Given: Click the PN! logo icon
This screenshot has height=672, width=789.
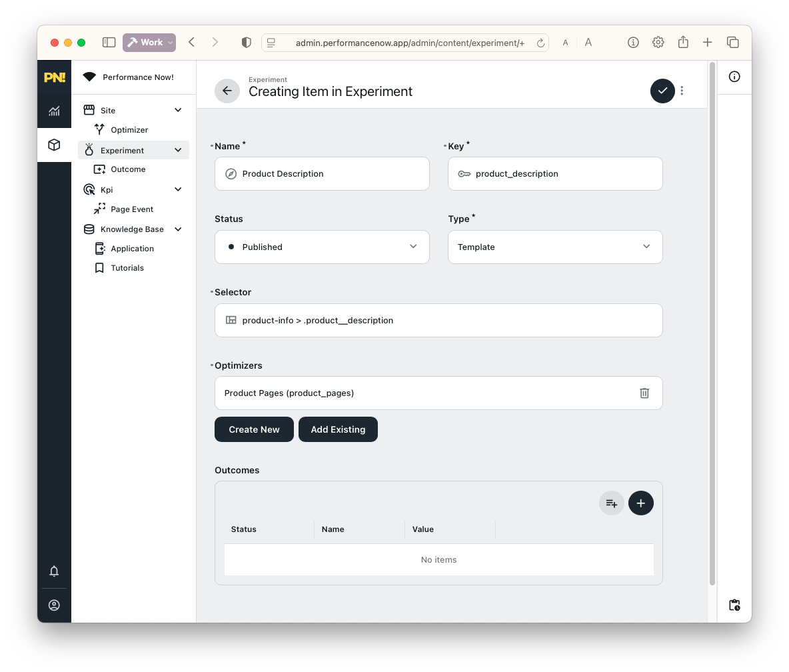Looking at the screenshot, I should [x=55, y=77].
